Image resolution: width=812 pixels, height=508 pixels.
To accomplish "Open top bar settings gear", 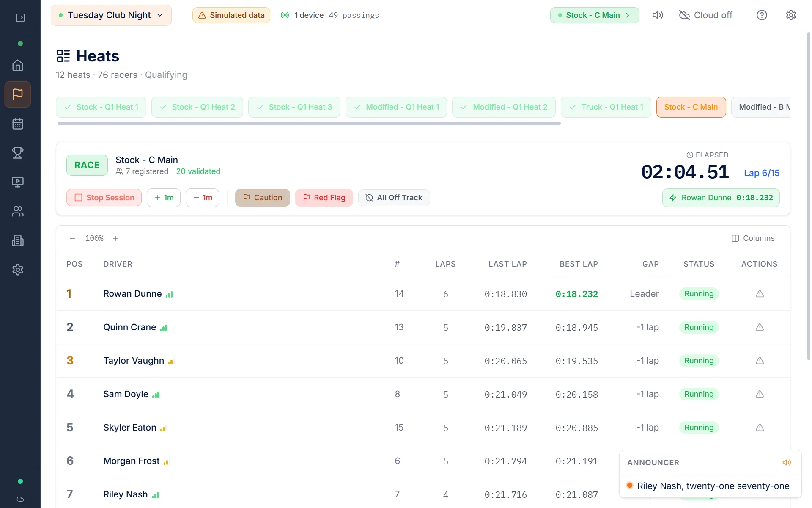I will click(791, 15).
